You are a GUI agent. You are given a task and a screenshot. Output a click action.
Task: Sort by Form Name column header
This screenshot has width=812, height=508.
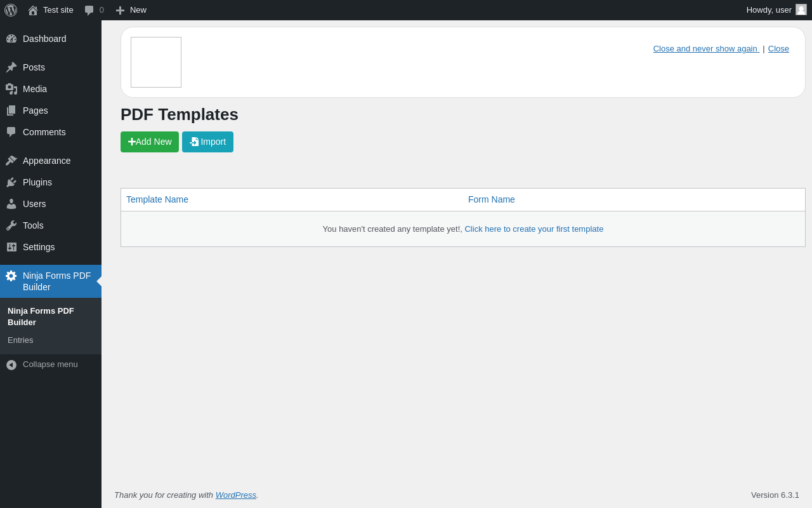point(492,199)
